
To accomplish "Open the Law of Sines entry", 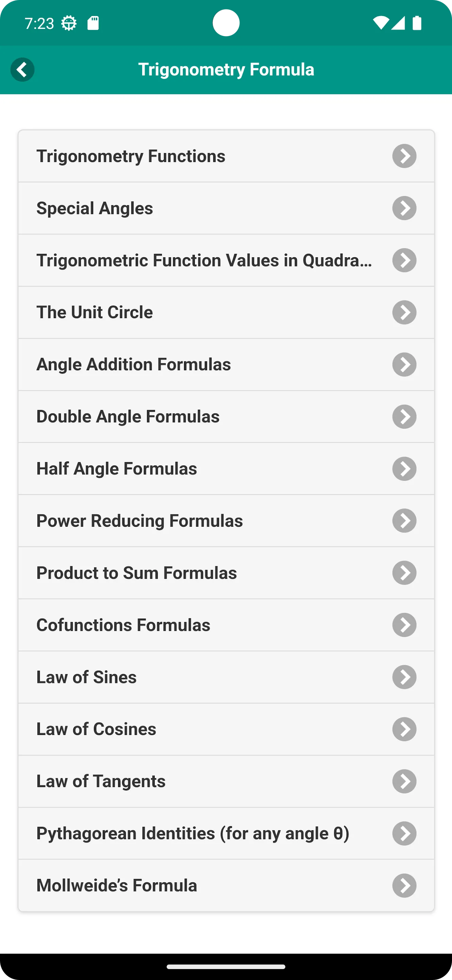I will [x=226, y=677].
